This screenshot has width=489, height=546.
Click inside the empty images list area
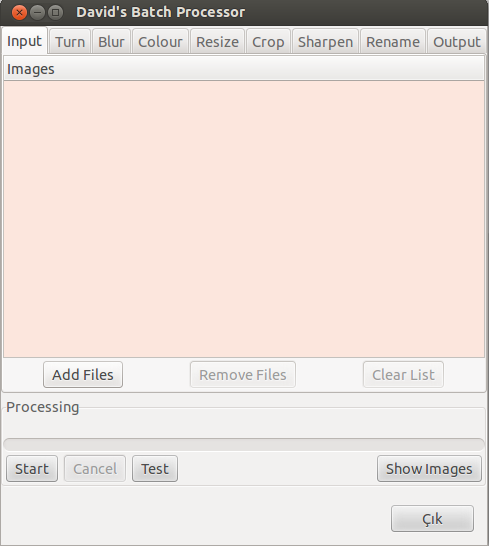click(x=244, y=219)
